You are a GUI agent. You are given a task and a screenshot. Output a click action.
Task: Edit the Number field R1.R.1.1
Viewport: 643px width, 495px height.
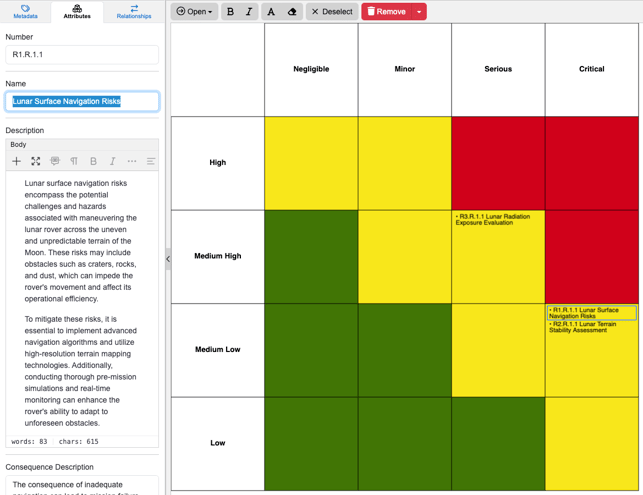(82, 55)
